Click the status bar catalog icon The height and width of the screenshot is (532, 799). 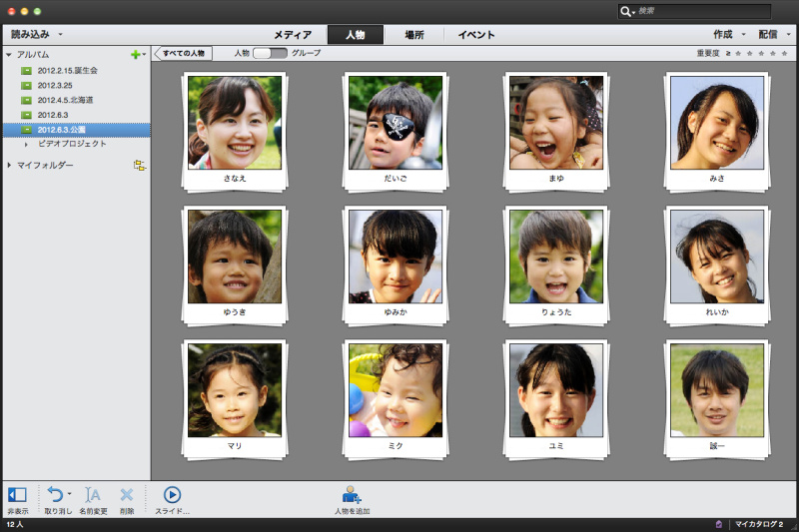719,524
